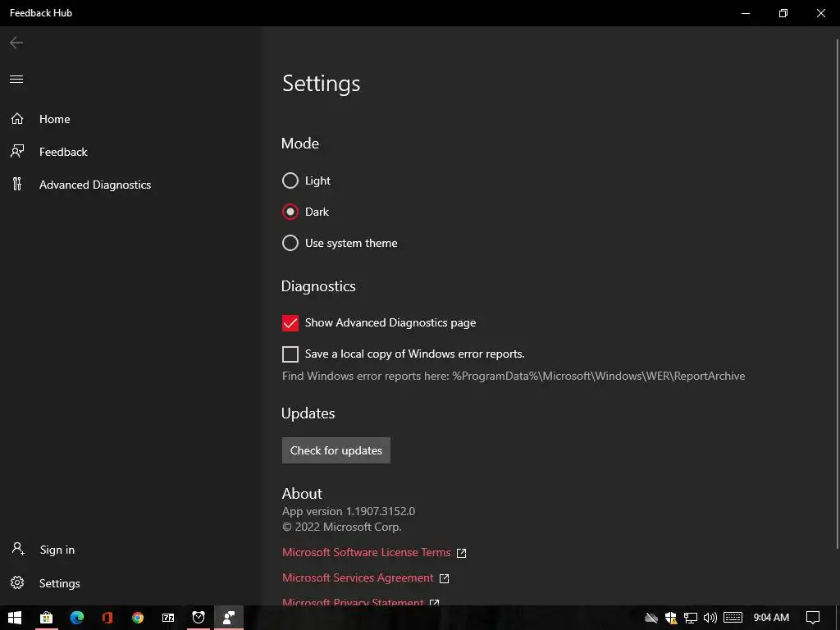Click the network tray icon
This screenshot has height=630, width=840.
pos(691,619)
